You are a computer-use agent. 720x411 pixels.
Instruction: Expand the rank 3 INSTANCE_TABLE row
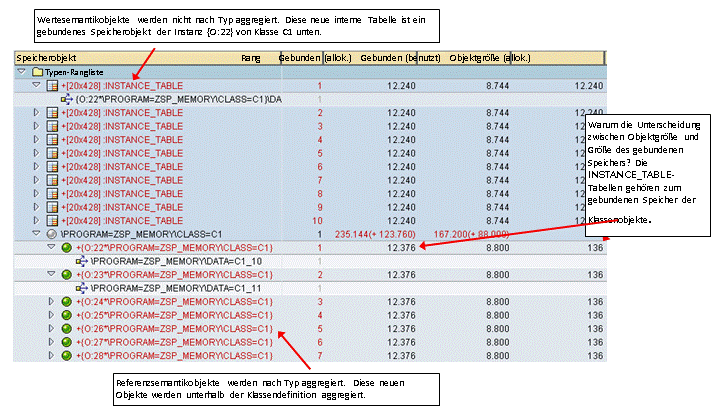37,126
